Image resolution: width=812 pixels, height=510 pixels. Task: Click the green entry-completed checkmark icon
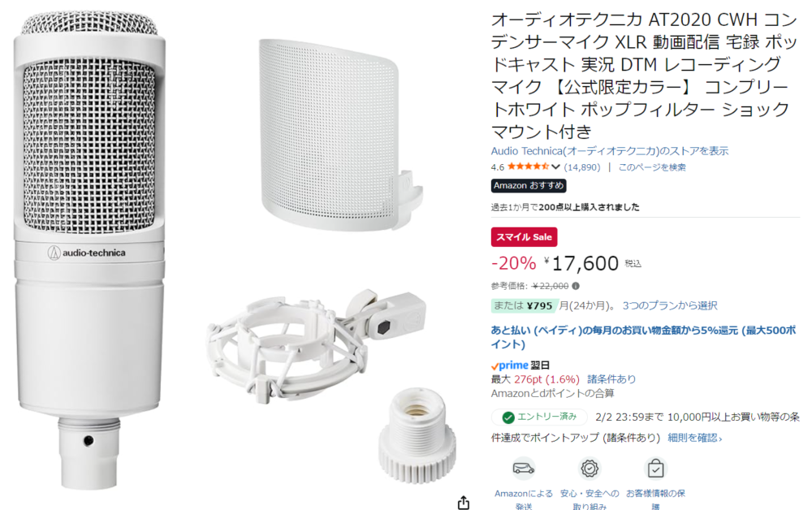pos(508,417)
